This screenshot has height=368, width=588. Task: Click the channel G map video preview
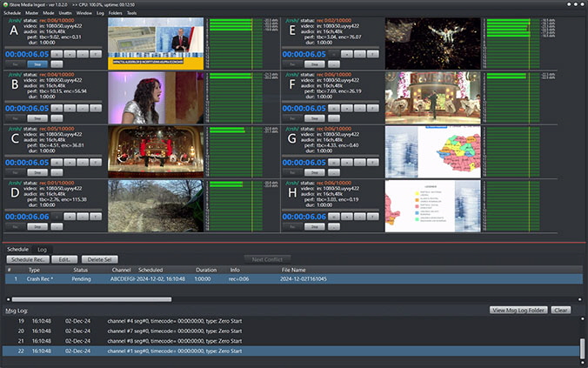pos(433,152)
